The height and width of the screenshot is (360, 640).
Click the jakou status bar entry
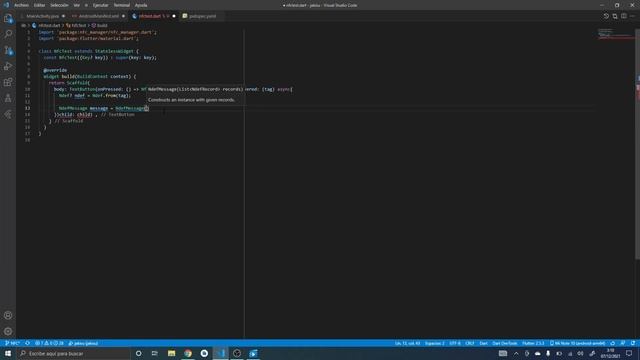click(83, 343)
